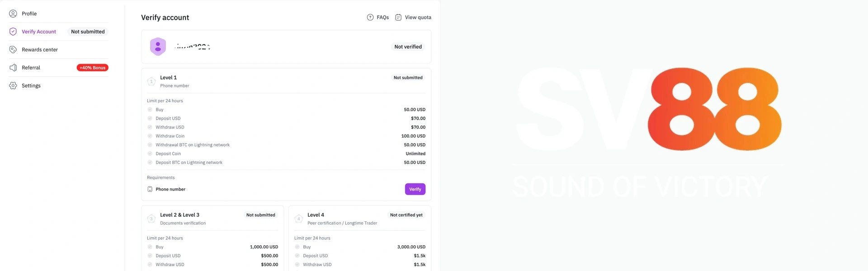
Task: Click the View quota icon
Action: pyautogui.click(x=398, y=17)
